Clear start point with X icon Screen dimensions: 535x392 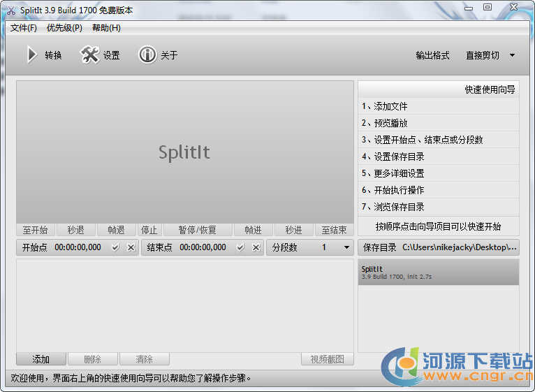[131, 247]
